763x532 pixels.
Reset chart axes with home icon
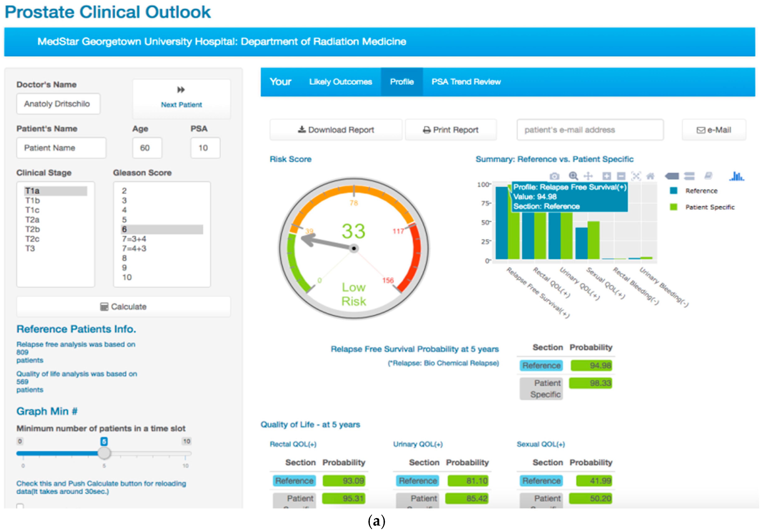coord(650,176)
